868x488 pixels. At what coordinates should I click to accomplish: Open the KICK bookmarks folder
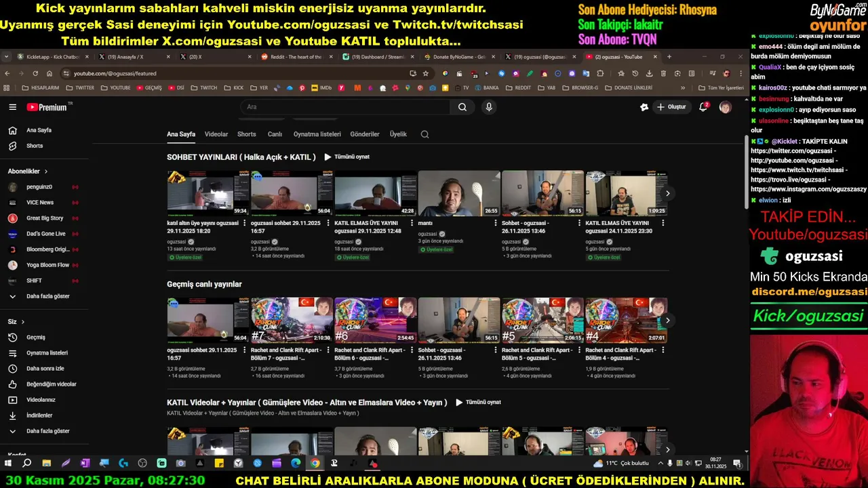click(234, 88)
